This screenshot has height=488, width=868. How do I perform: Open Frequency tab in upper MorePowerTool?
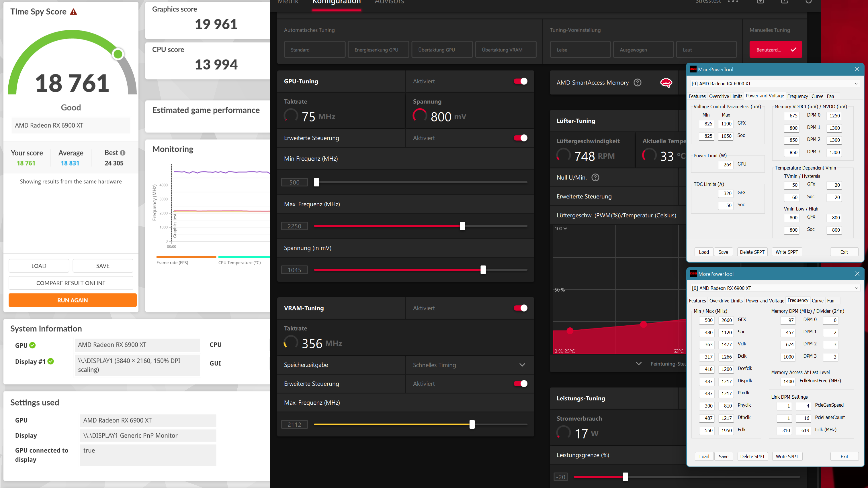(797, 96)
